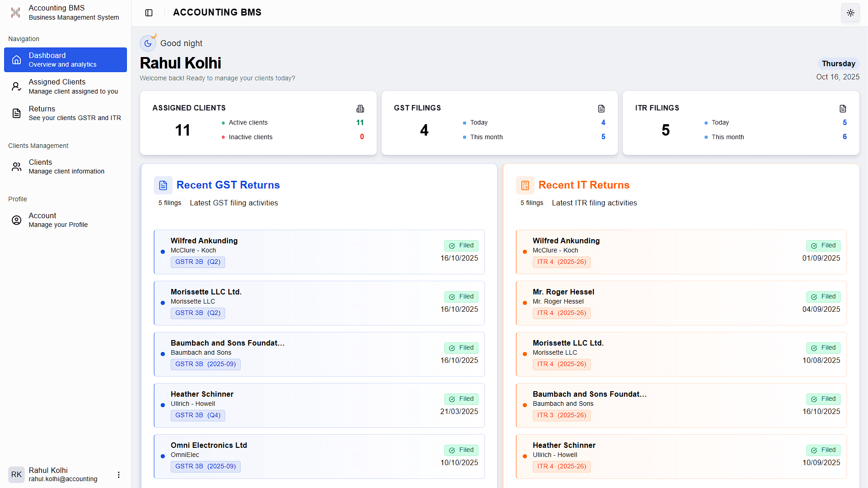Click the Filed badge for Wilfred Ankunding
The height and width of the screenshot is (488, 868).
click(x=461, y=245)
